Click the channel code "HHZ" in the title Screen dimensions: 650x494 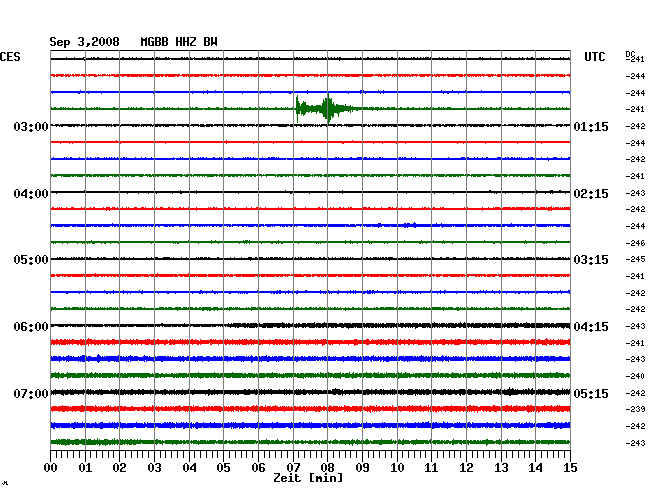pos(186,42)
